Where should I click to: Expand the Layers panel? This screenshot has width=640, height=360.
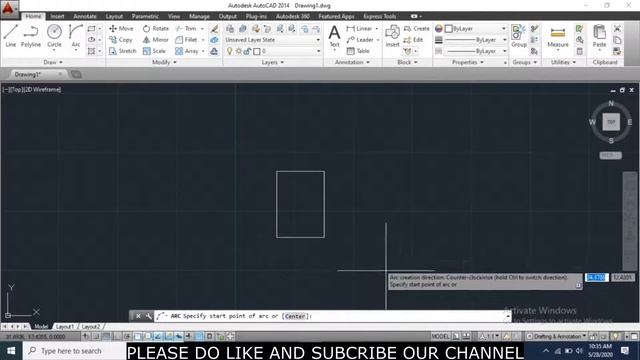coord(273,62)
